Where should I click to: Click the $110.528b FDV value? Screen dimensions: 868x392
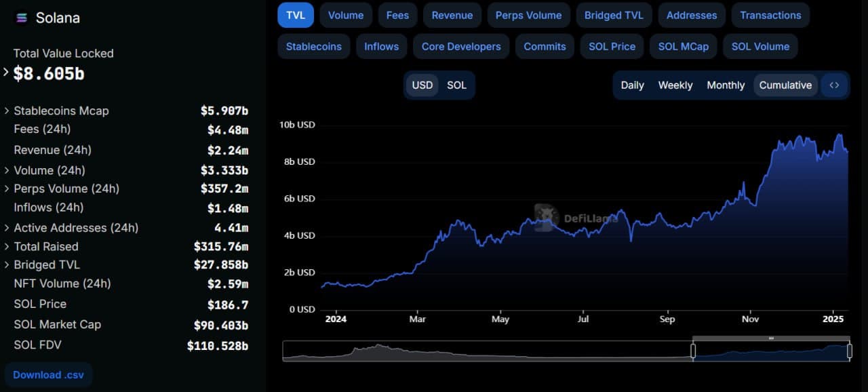click(218, 346)
